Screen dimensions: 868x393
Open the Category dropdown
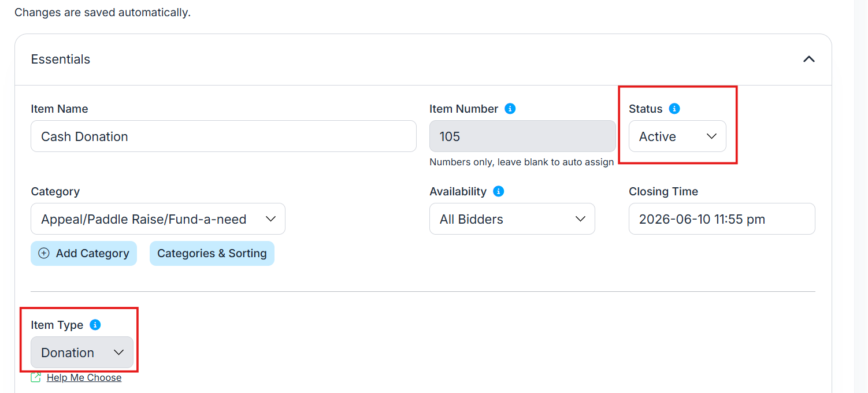(158, 219)
